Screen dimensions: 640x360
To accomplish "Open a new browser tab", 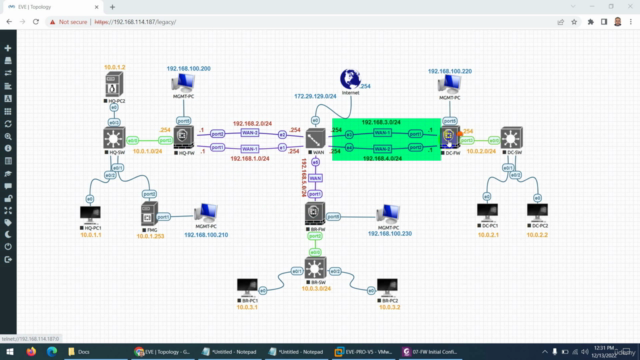I will (112, 7).
